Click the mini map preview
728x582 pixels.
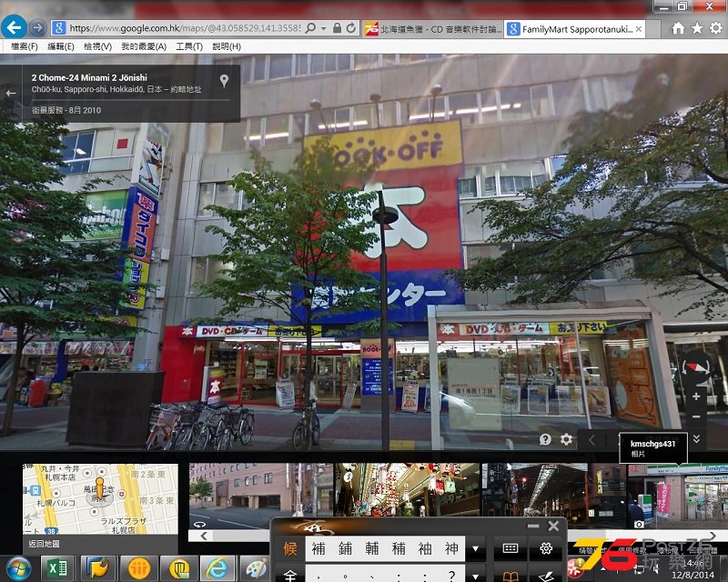tap(100, 498)
